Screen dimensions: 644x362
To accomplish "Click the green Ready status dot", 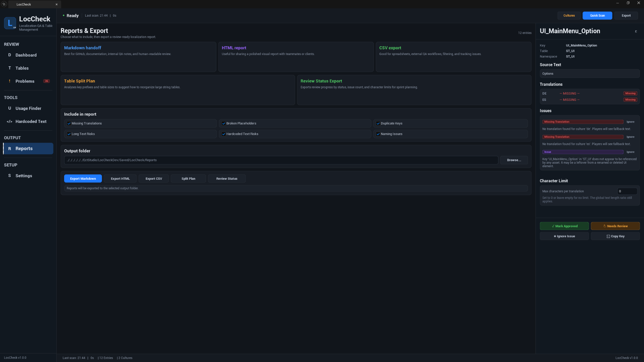I will click(64, 15).
